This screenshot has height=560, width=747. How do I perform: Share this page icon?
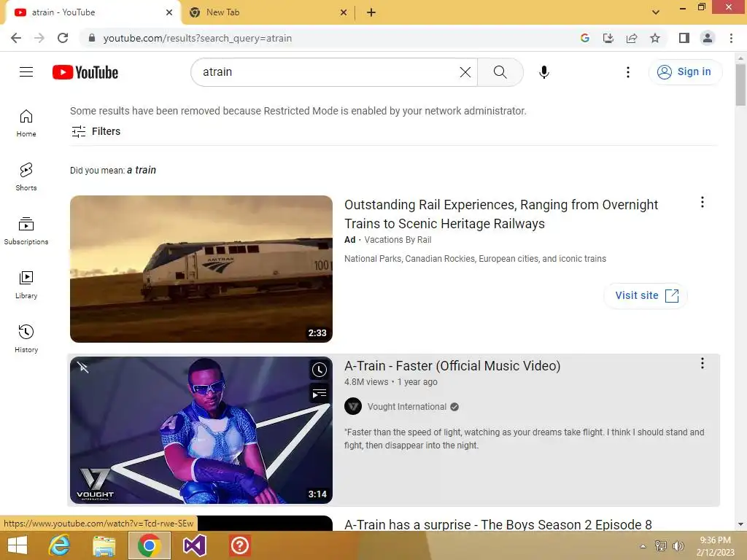[632, 38]
